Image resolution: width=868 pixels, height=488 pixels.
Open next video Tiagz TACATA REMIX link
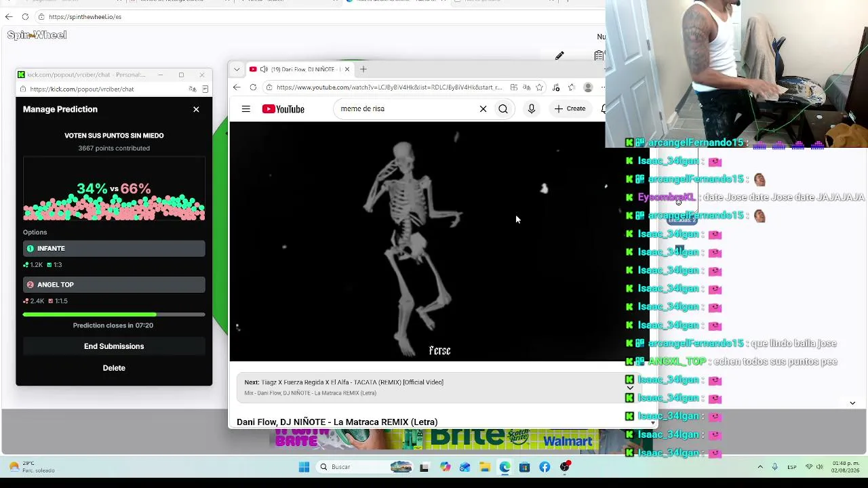(344, 382)
